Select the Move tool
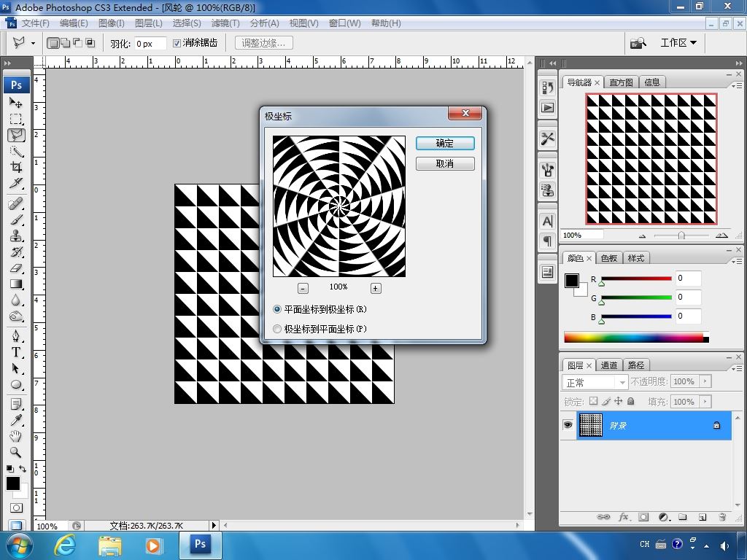This screenshot has height=560, width=747. coord(16,103)
